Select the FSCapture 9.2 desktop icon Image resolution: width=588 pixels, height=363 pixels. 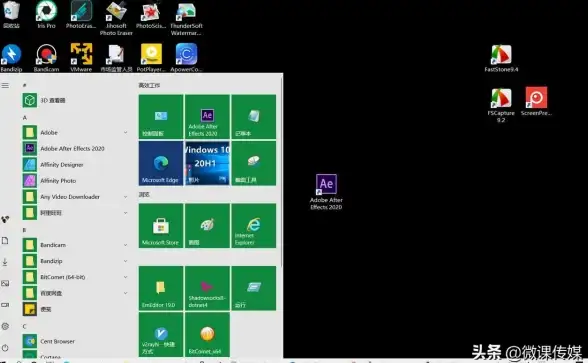[x=501, y=105]
